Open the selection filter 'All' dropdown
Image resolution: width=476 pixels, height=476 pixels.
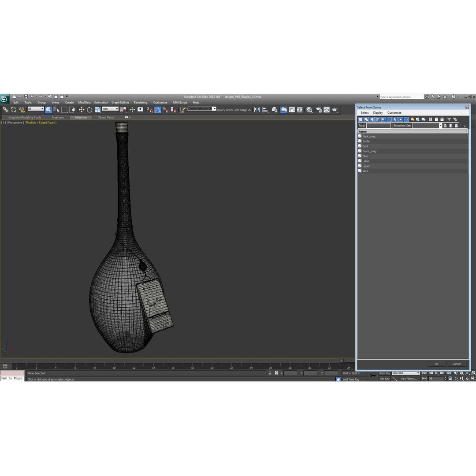point(36,109)
